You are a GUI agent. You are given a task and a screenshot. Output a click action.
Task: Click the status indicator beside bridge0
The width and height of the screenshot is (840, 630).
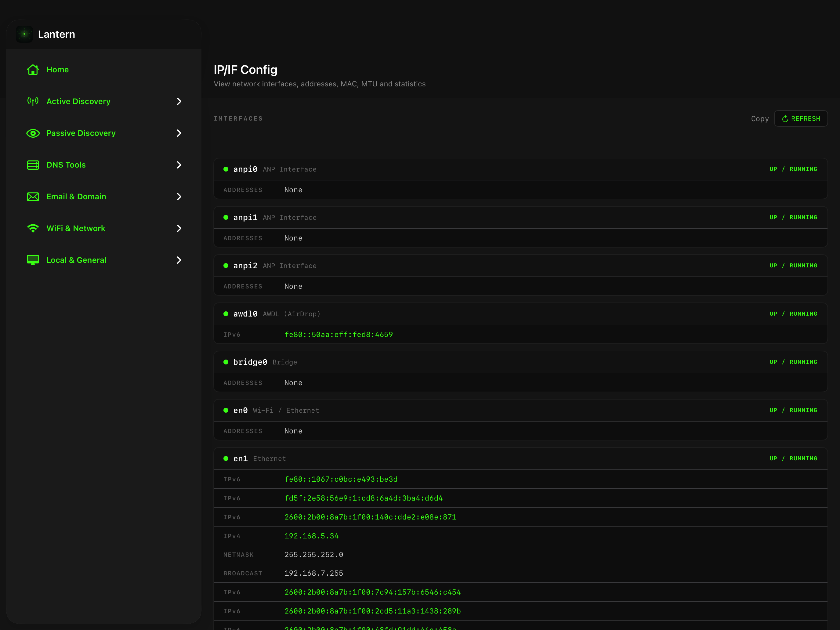coord(226,362)
